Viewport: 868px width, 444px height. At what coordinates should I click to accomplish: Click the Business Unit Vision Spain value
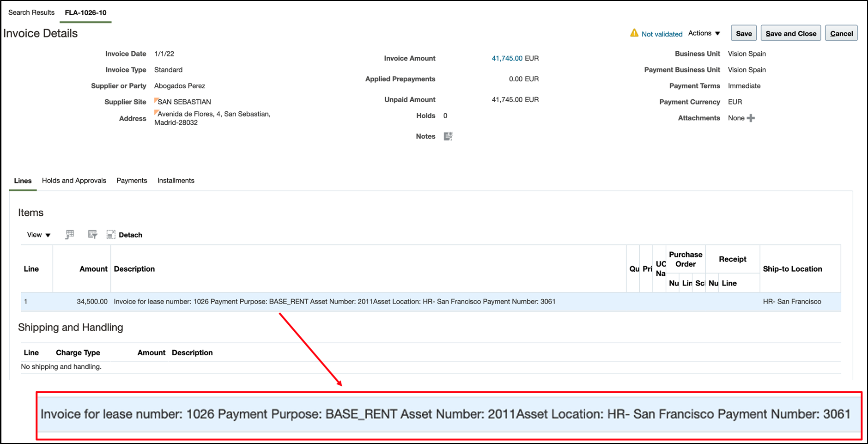(x=747, y=54)
